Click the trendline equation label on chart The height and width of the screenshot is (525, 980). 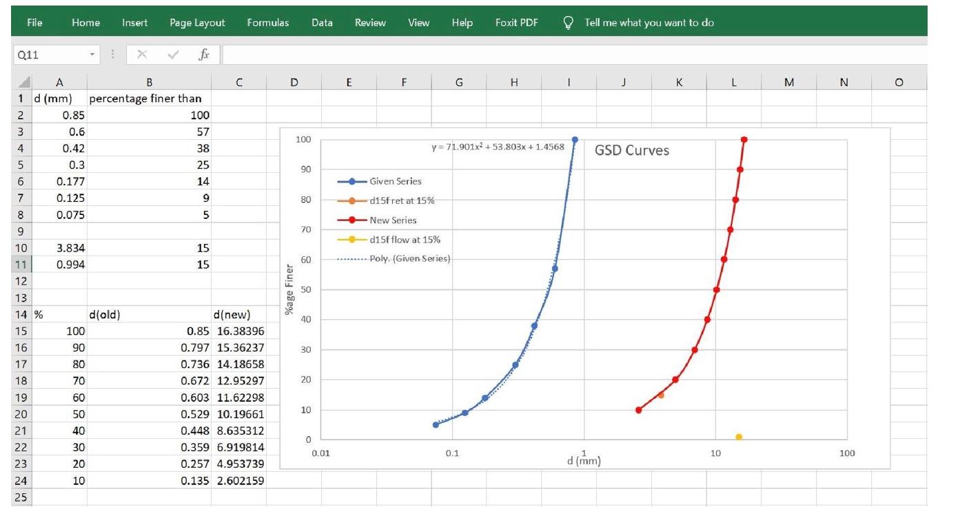click(x=497, y=146)
